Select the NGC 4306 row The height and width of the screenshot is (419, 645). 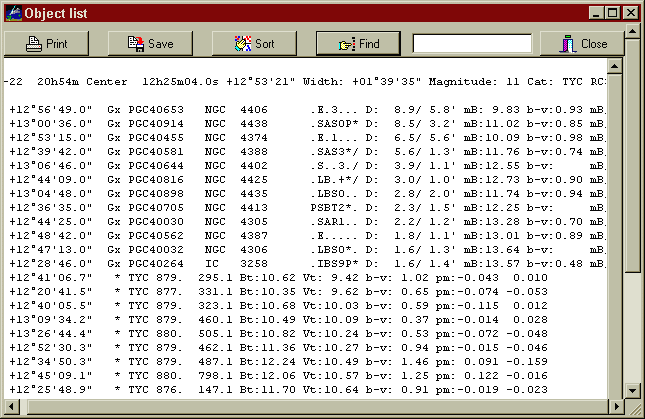(x=306, y=250)
